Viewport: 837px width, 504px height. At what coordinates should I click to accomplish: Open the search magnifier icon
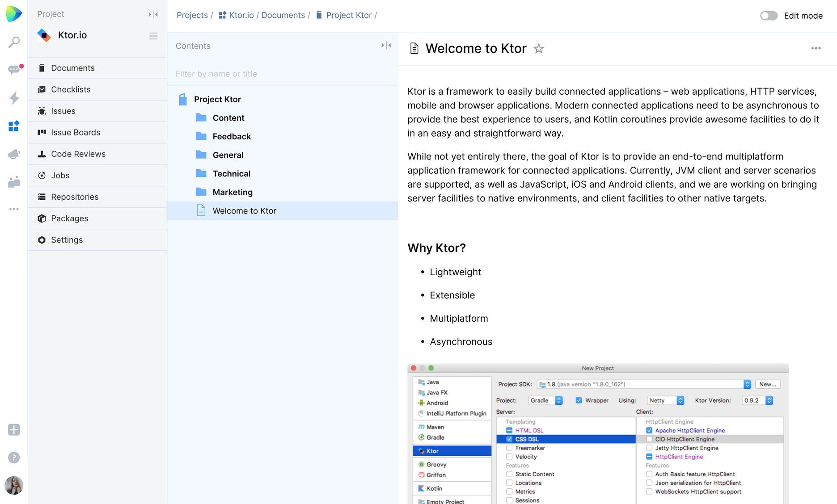click(14, 42)
